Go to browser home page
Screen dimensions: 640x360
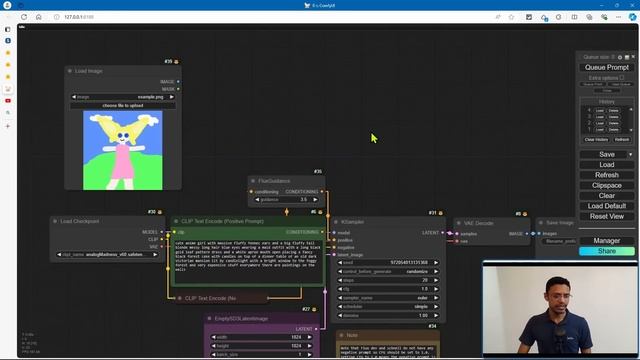(x=39, y=17)
